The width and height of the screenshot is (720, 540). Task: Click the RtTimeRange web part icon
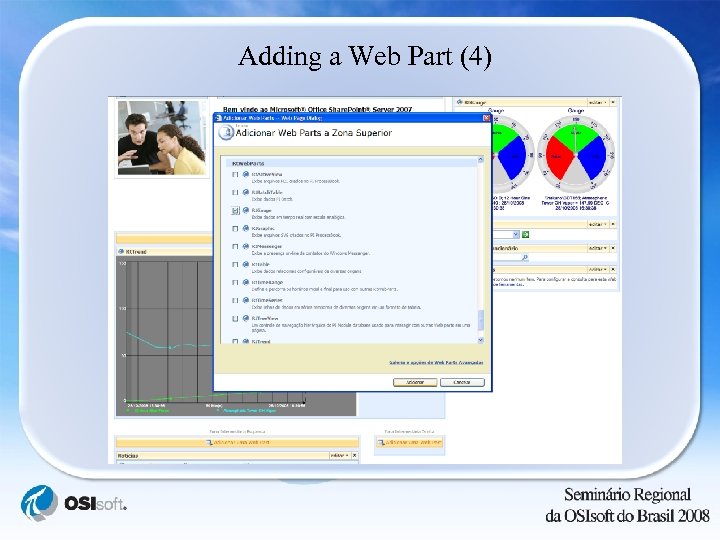click(246, 282)
